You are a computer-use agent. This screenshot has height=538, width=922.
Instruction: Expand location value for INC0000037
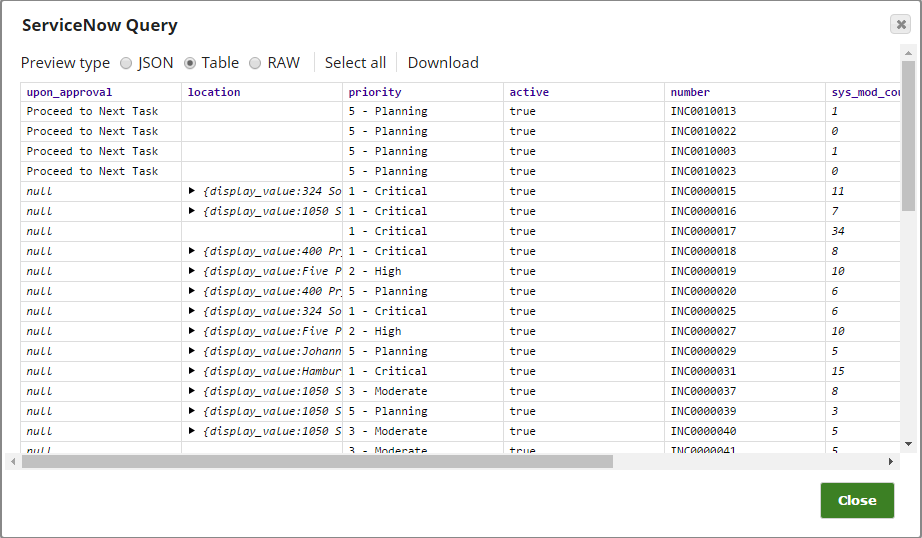192,390
